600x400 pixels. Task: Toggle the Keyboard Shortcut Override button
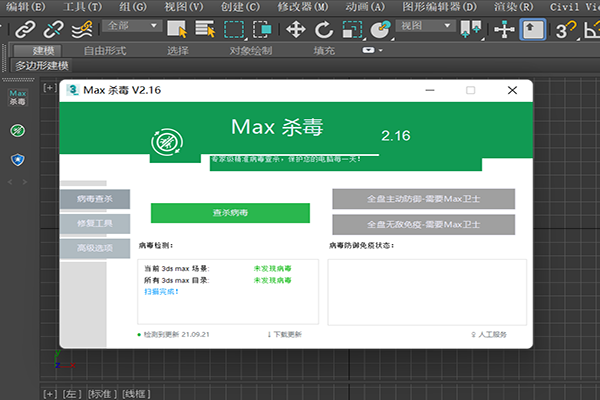(533, 29)
